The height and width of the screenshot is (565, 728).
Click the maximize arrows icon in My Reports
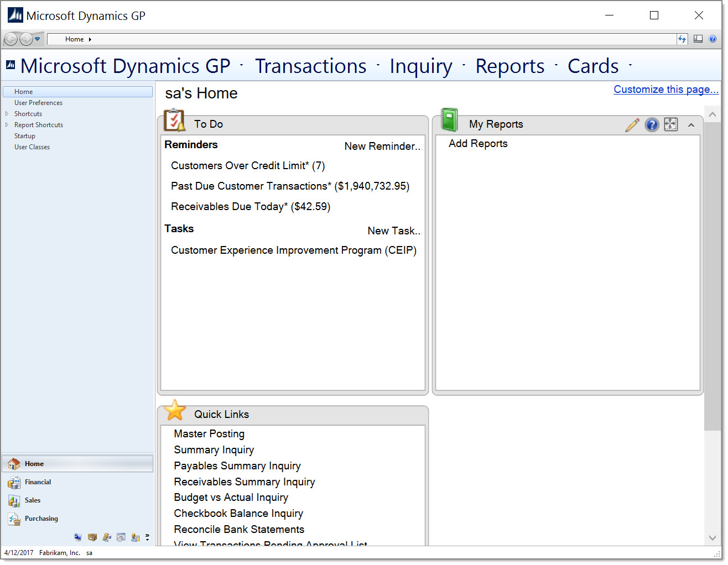[671, 124]
